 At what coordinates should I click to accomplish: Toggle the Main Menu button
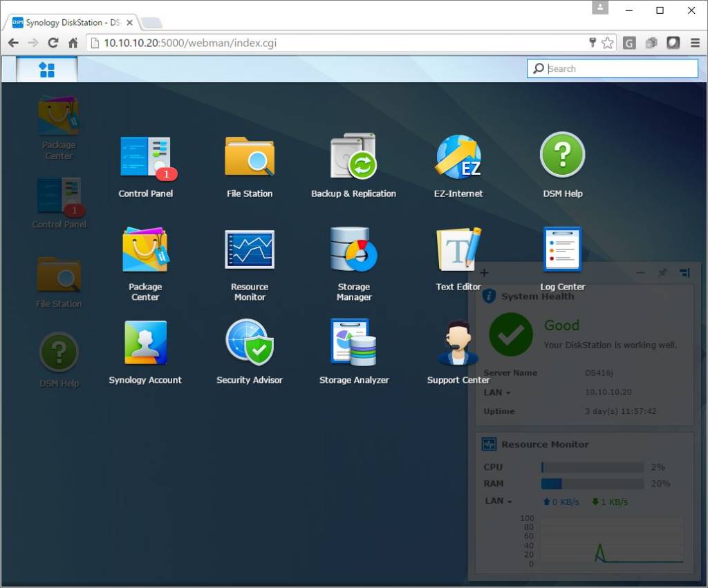click(47, 69)
